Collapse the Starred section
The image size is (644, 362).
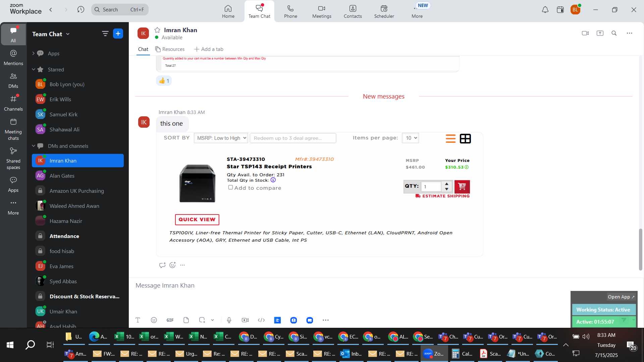pos(33,69)
